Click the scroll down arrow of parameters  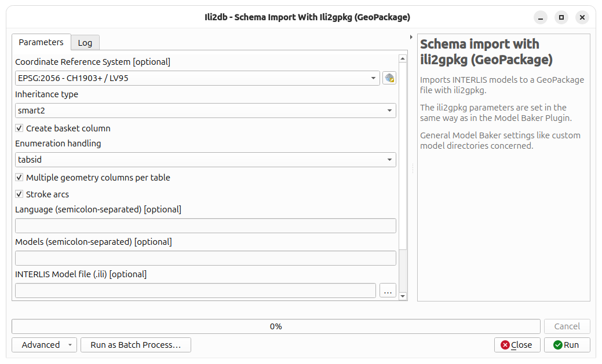point(403,296)
